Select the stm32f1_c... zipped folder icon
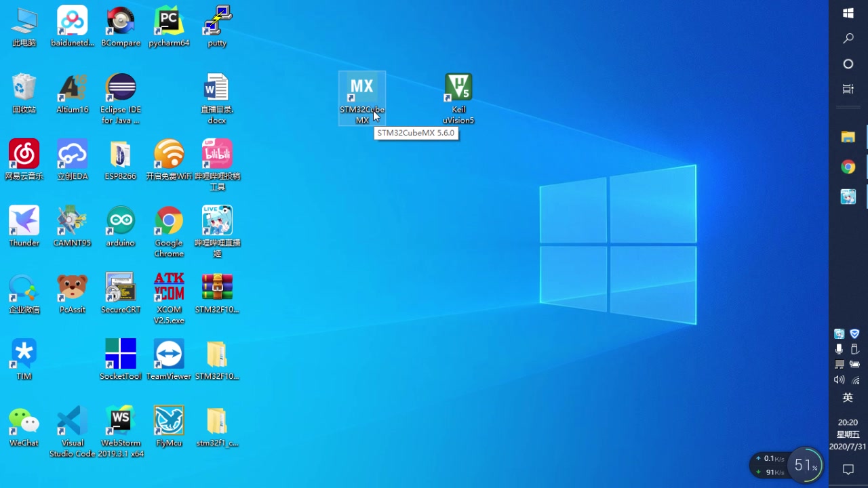The height and width of the screenshot is (488, 868). click(x=217, y=426)
